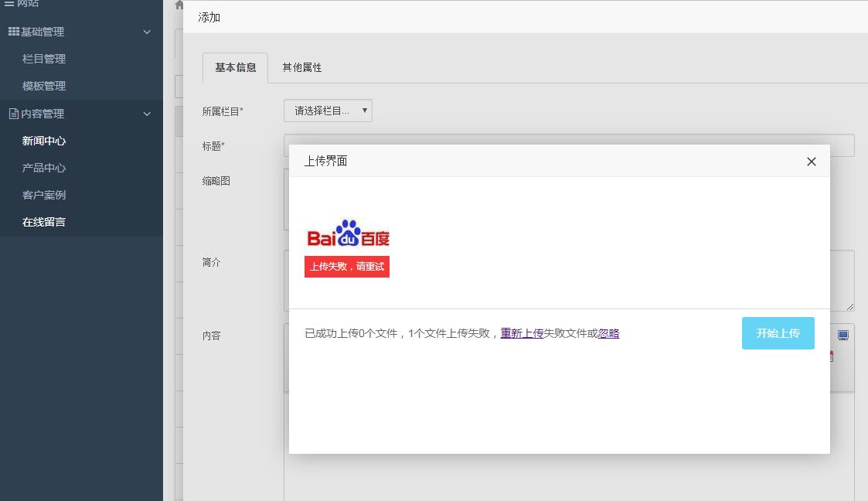Click the 缩略图 field label
868x501 pixels.
click(216, 181)
